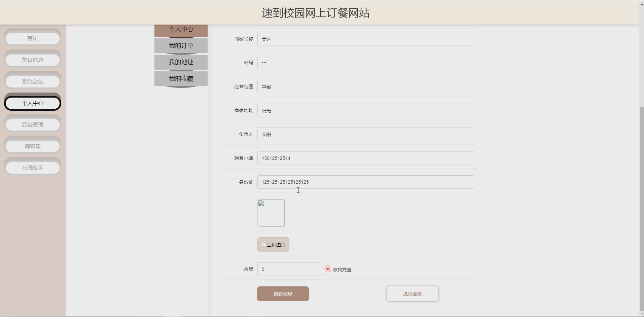Click the 联系电话 input field
Screen dimensions: 644x317
[366, 158]
